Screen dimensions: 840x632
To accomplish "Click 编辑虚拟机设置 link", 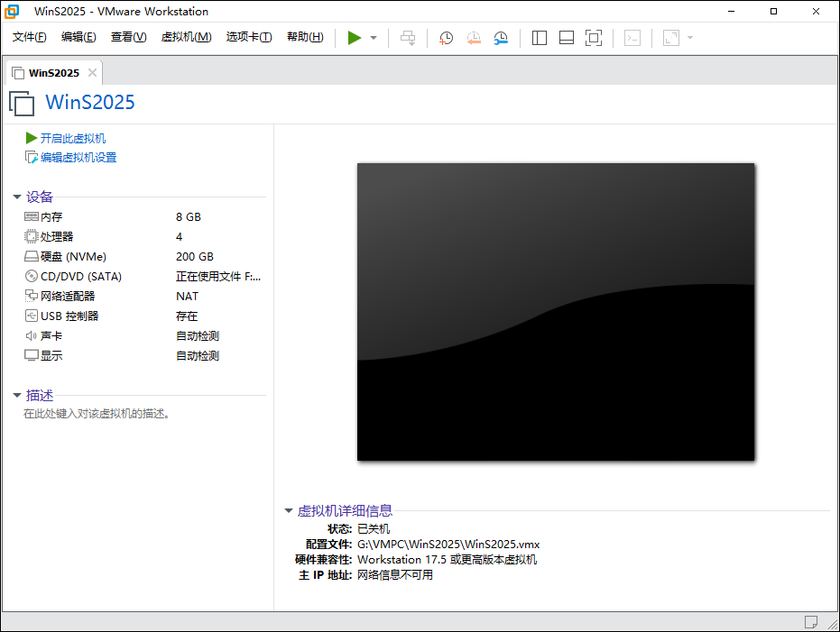I will point(78,158).
